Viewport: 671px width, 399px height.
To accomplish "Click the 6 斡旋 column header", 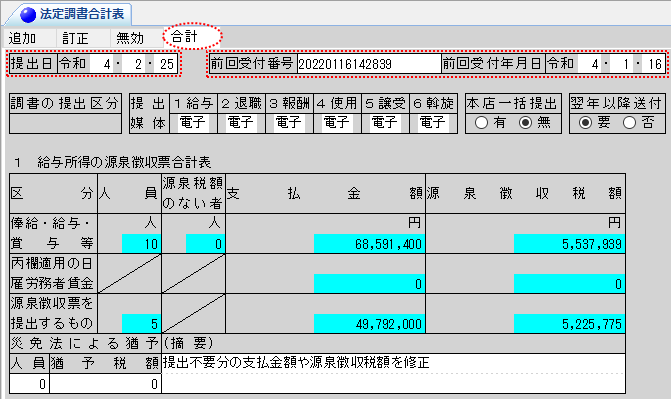I will [x=433, y=104].
